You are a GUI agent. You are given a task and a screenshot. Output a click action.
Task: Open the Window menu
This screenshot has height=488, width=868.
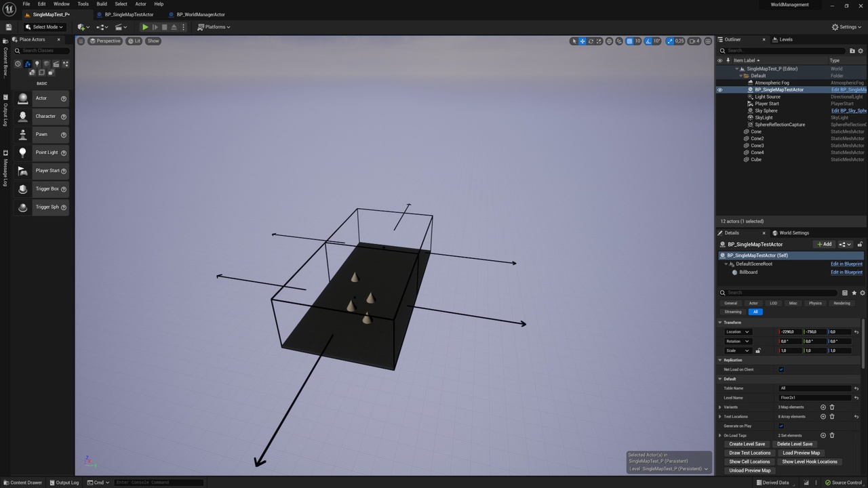[61, 4]
